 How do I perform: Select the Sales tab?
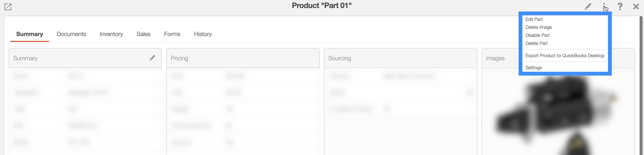(x=144, y=34)
